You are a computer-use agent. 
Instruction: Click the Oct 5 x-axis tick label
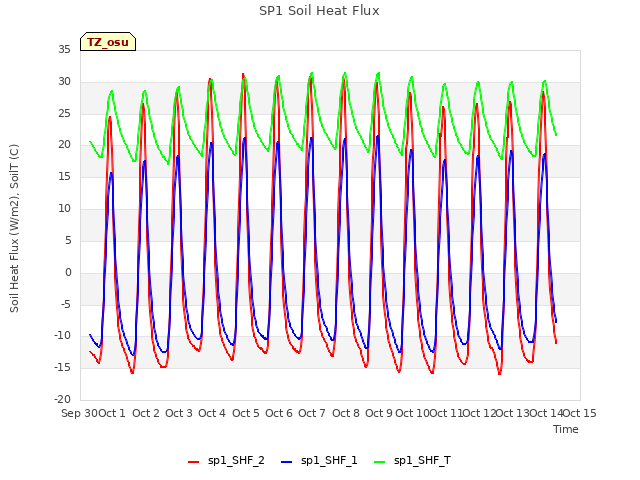click(x=246, y=413)
